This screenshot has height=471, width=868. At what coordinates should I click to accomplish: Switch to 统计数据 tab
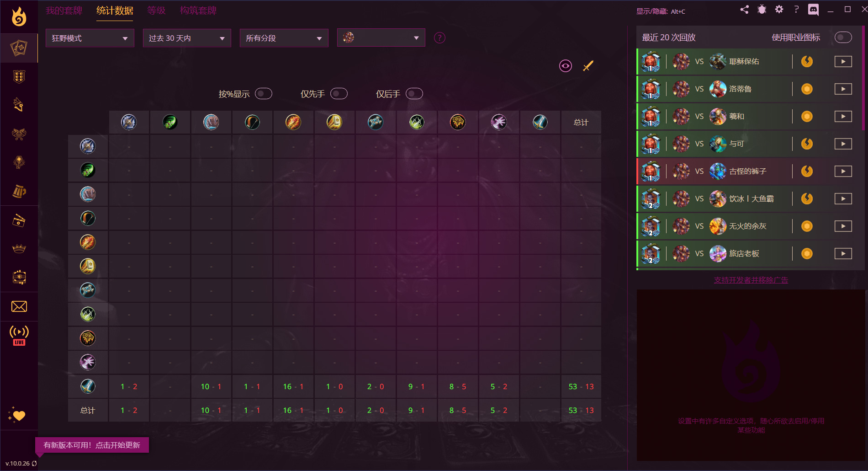tap(115, 11)
